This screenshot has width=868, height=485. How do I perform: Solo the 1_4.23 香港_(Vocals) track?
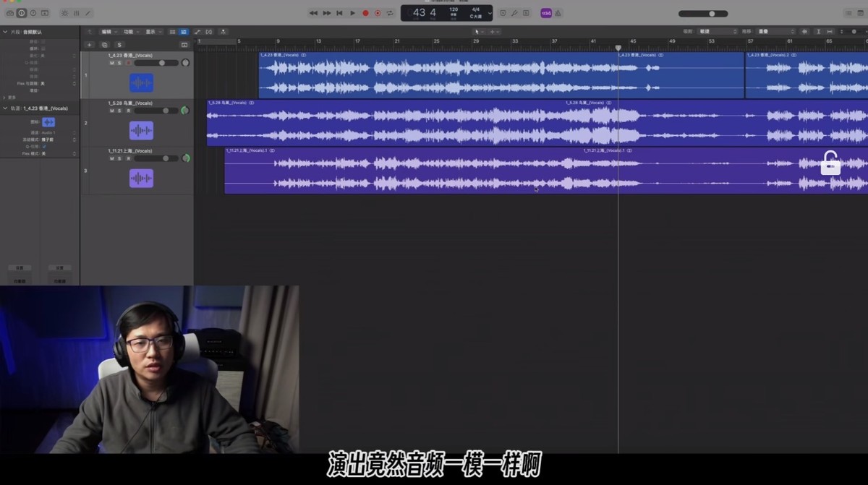coord(119,63)
